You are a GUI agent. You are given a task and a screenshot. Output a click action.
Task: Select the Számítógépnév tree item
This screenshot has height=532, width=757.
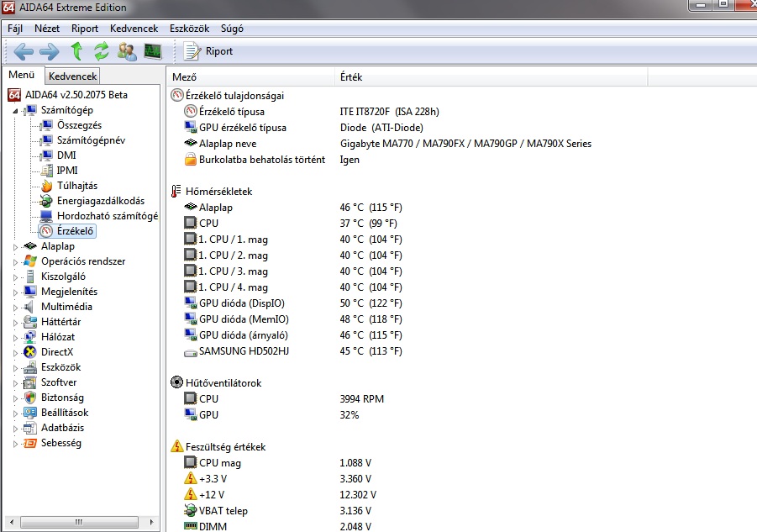(x=91, y=140)
